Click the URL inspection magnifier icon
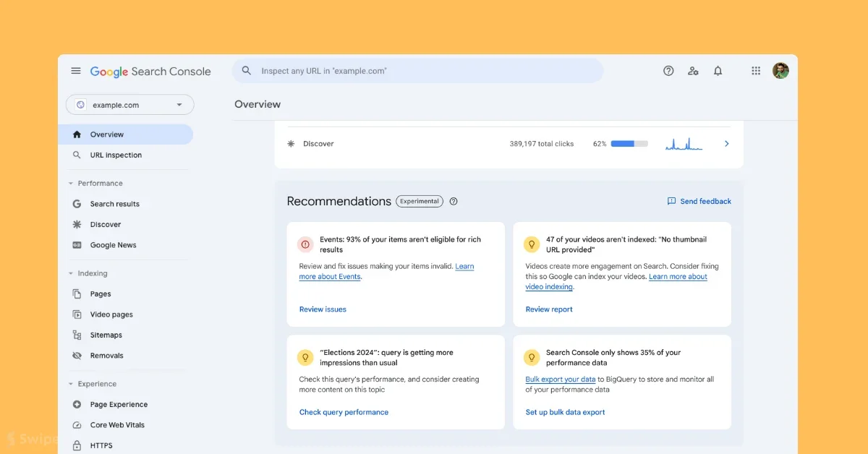Image resolution: width=868 pixels, height=454 pixels. click(77, 155)
